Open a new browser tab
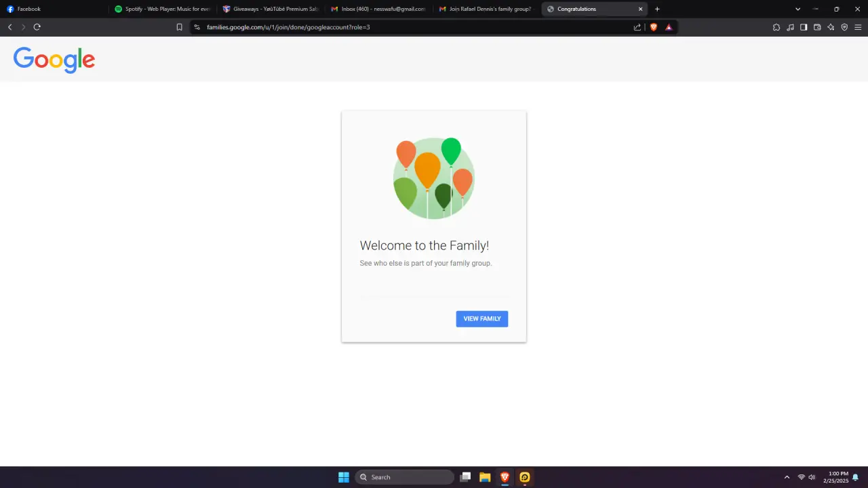Screen dimensions: 868x488 [657, 9]
